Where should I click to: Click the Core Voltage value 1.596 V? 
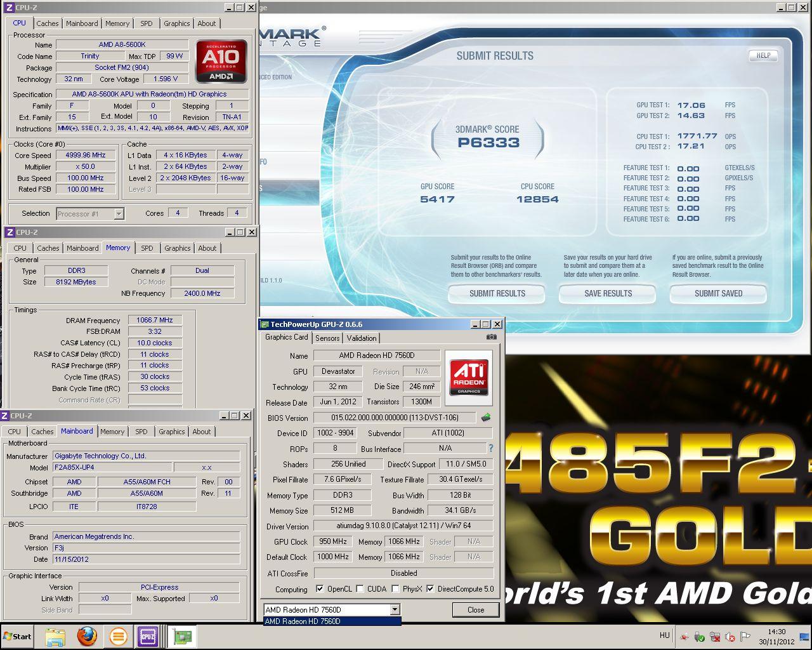166,79
